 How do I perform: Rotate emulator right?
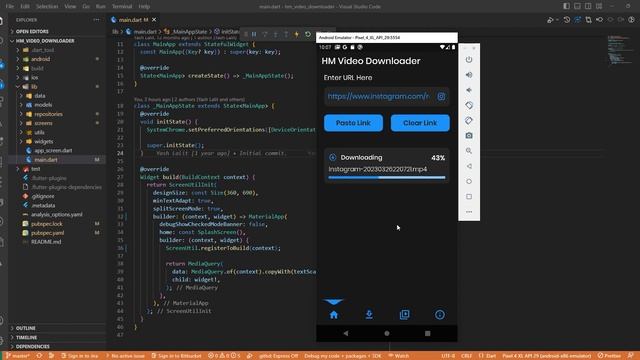coord(469,120)
